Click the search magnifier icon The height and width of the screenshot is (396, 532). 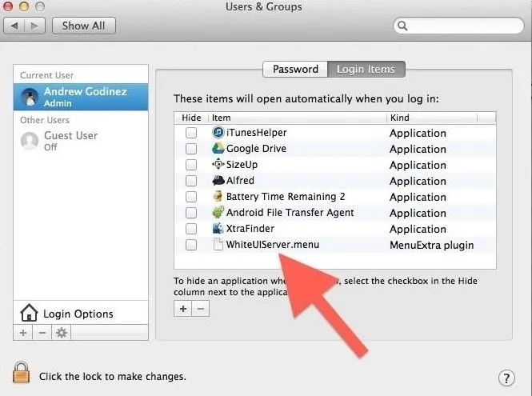coord(402,26)
